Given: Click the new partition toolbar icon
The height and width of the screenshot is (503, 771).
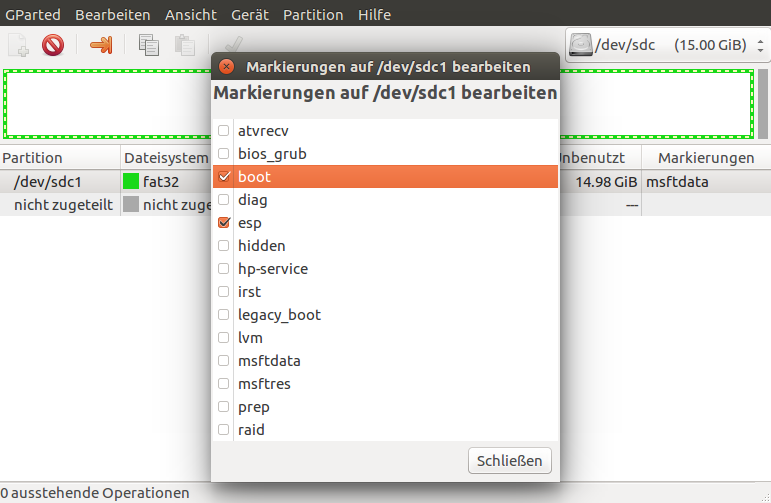Looking at the screenshot, I should coord(19,45).
